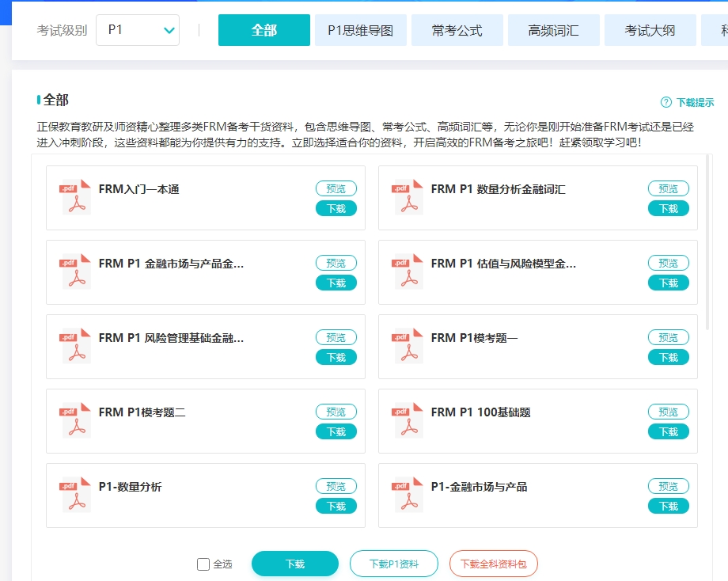Viewport: 728px width, 581px height.
Task: Go to the 考试大纲 tab
Action: 650,30
